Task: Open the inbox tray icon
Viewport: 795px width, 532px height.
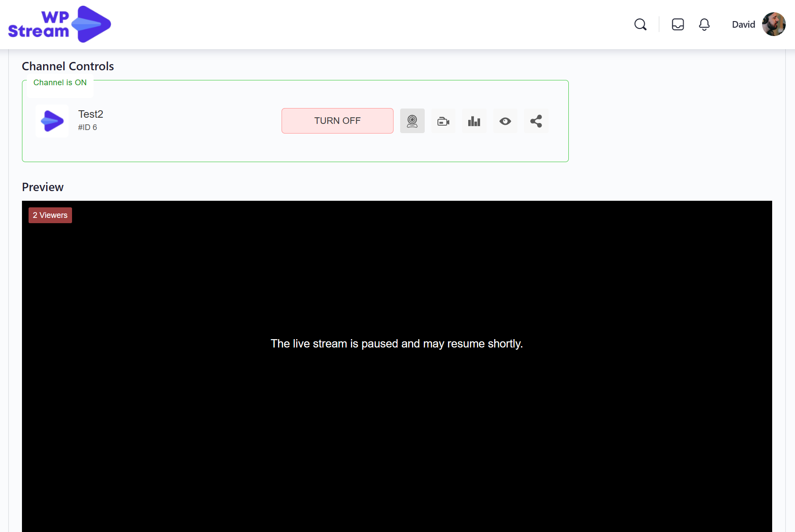Action: click(678, 25)
